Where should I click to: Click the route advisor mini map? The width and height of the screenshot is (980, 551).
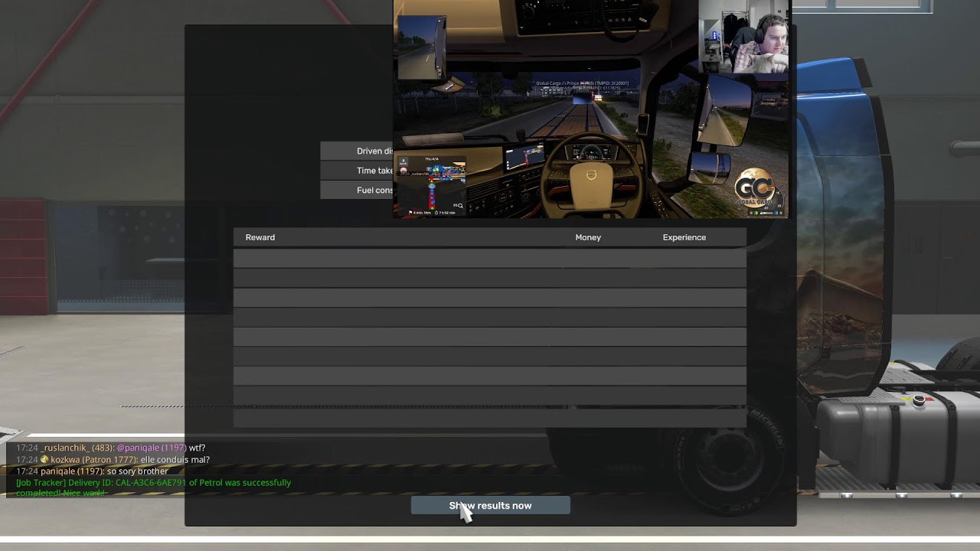433,186
